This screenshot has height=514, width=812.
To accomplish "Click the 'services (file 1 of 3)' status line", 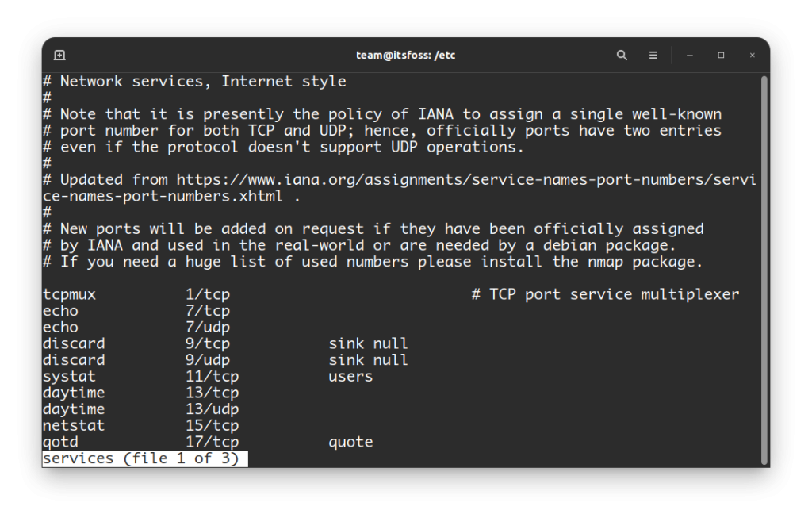I will 144,458.
